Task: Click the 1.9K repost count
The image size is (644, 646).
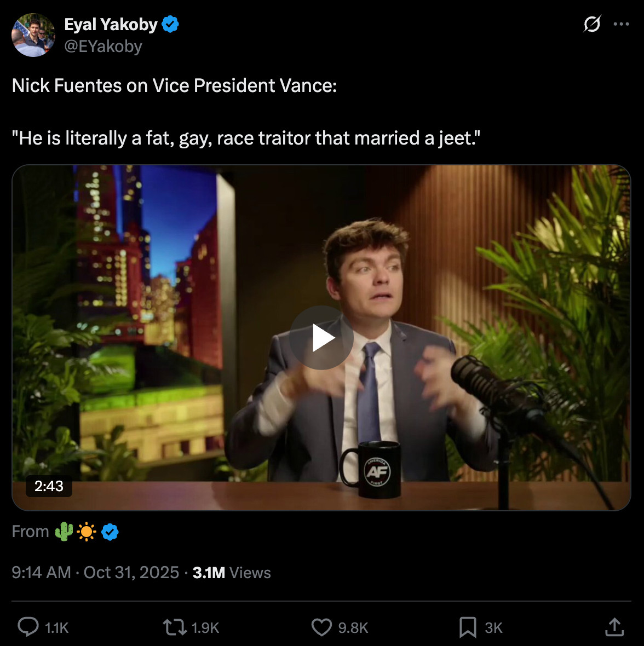Action: (x=205, y=628)
